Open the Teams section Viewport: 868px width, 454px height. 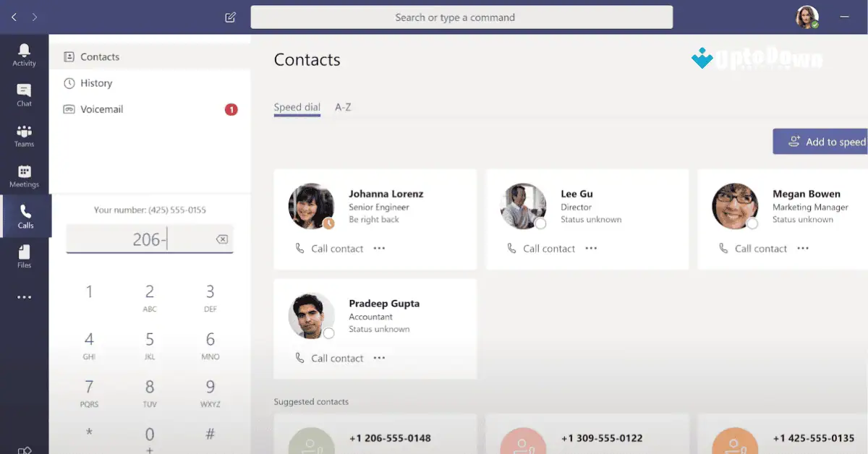click(24, 136)
